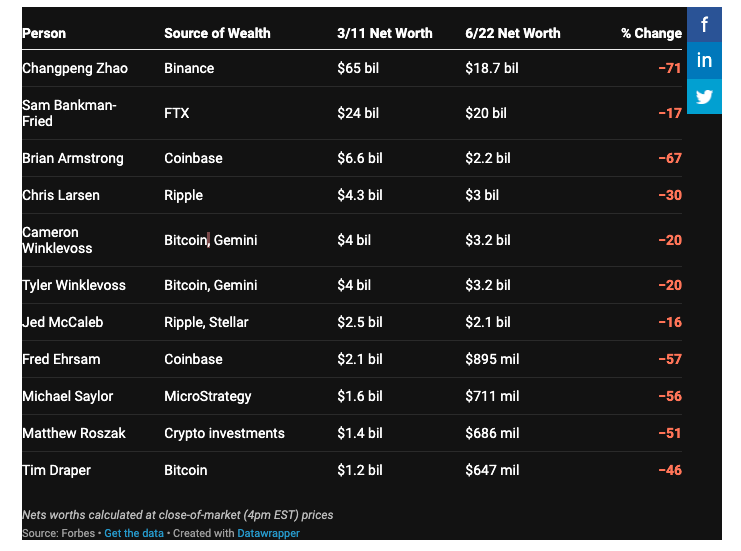The image size is (741, 551).
Task: Select the Brian Armstrong row name
Action: [x=72, y=158]
